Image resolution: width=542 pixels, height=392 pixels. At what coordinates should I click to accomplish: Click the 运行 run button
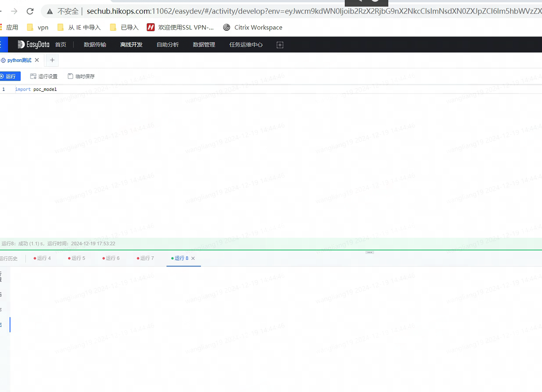coord(9,76)
